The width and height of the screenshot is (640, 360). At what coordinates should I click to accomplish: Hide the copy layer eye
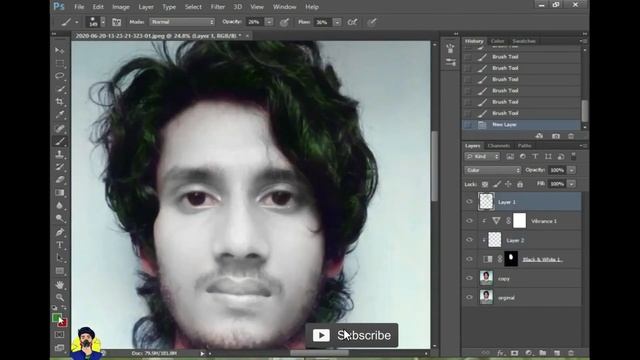(x=469, y=278)
